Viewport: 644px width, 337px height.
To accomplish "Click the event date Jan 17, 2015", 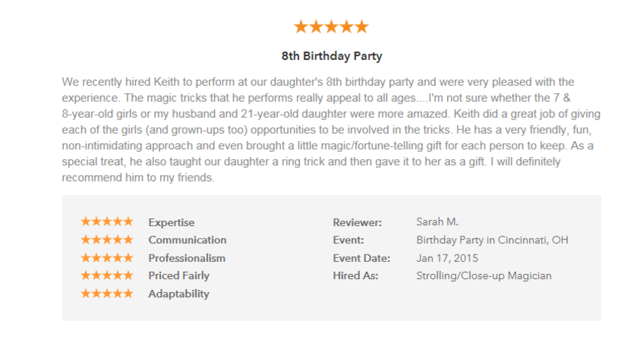I will [x=447, y=258].
